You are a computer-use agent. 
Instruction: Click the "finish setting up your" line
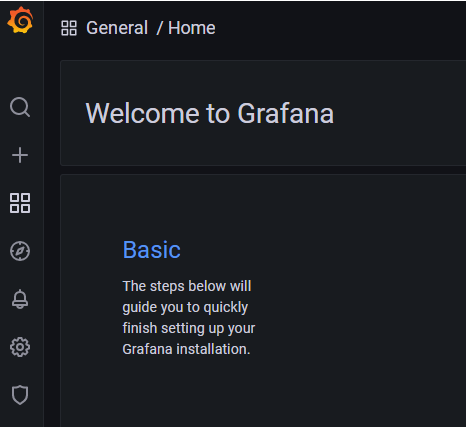pos(189,328)
